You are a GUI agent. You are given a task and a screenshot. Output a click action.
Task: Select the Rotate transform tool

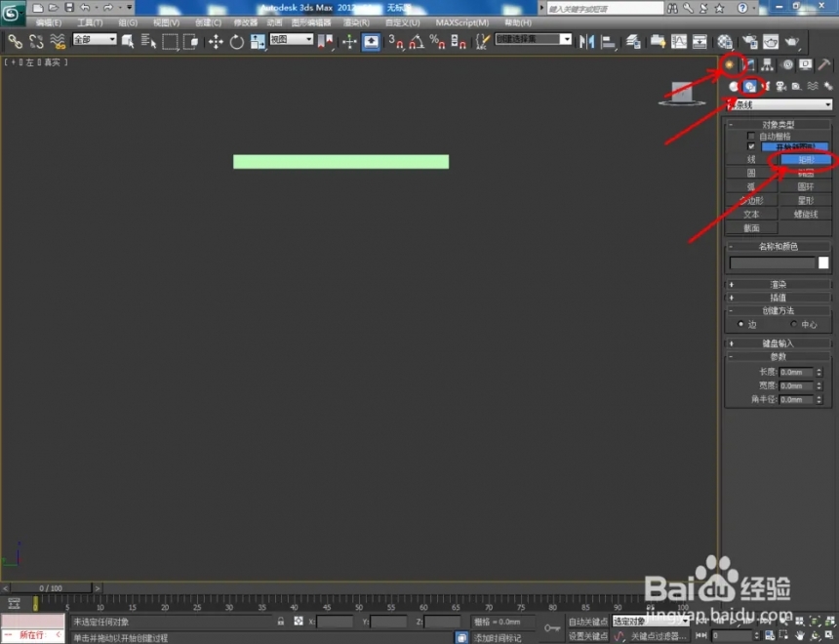236,42
